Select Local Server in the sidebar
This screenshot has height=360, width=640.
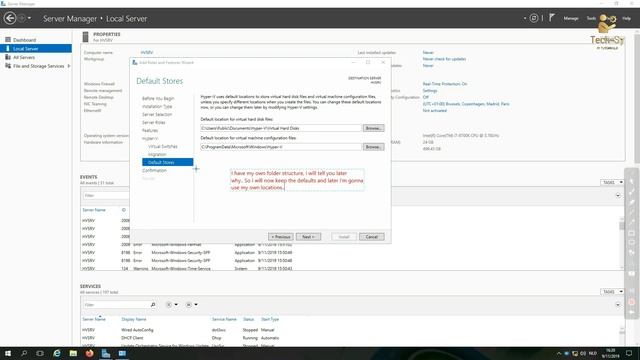pos(36,49)
